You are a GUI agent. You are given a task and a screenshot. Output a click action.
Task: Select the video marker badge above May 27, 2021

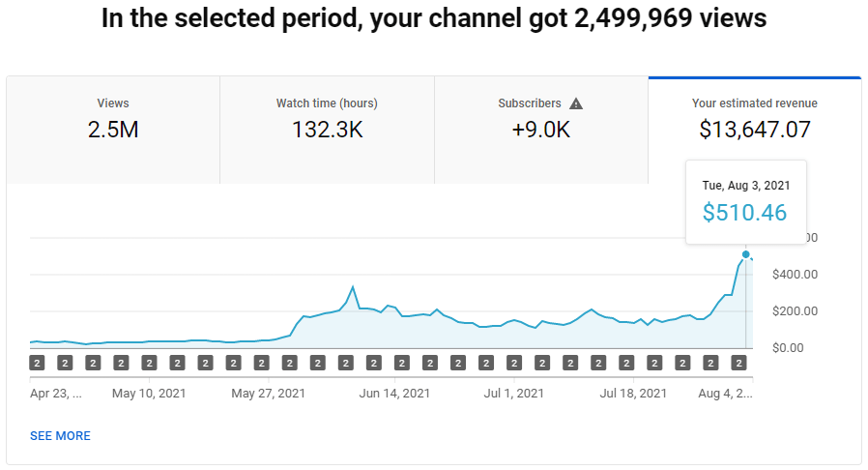click(261, 364)
